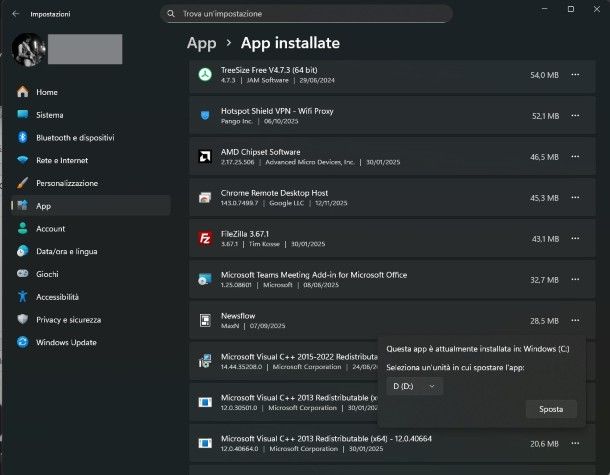Expand the D (D:) drive dropdown
The image size is (610, 475).
(415, 386)
